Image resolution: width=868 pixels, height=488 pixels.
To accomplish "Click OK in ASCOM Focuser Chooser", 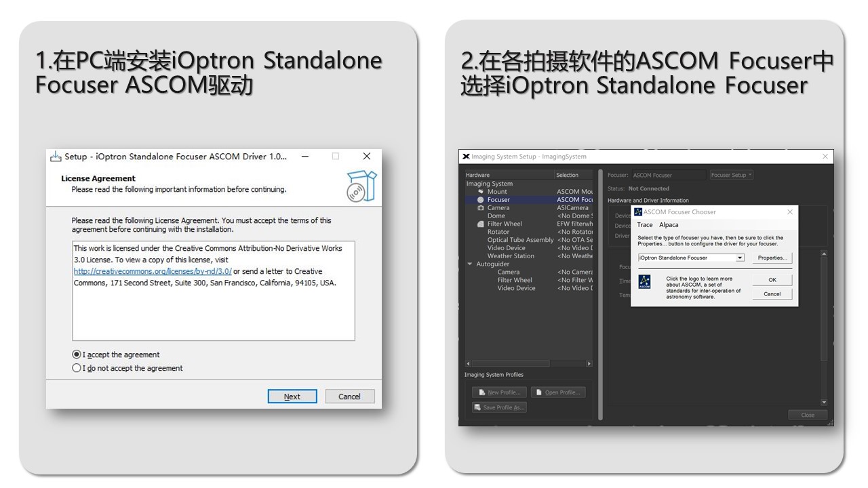I will click(772, 280).
